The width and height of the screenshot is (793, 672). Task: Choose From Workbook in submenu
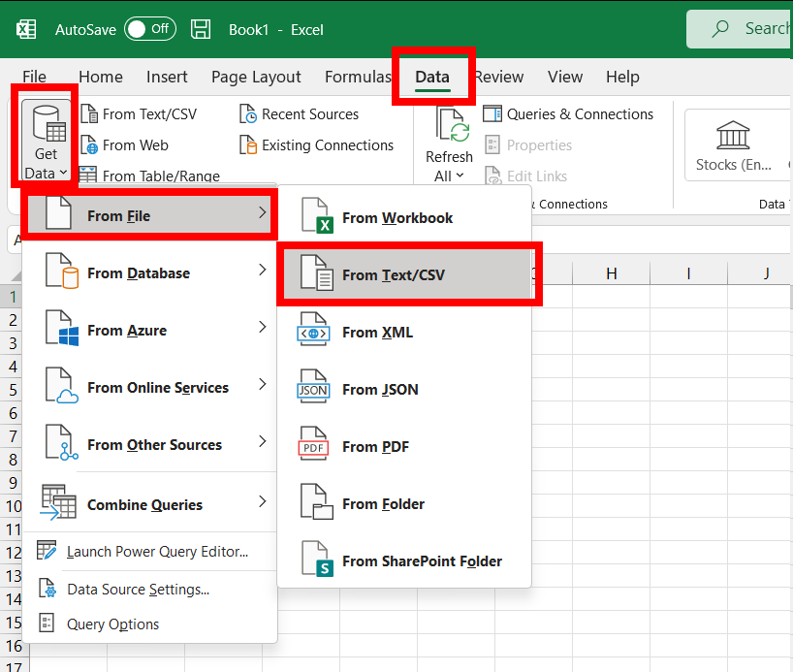[x=404, y=217]
